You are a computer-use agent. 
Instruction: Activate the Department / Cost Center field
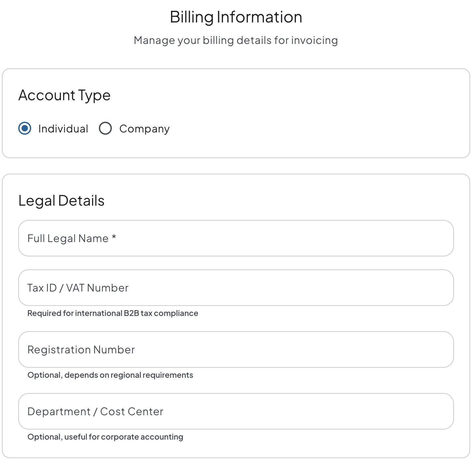pyautogui.click(x=260, y=411)
